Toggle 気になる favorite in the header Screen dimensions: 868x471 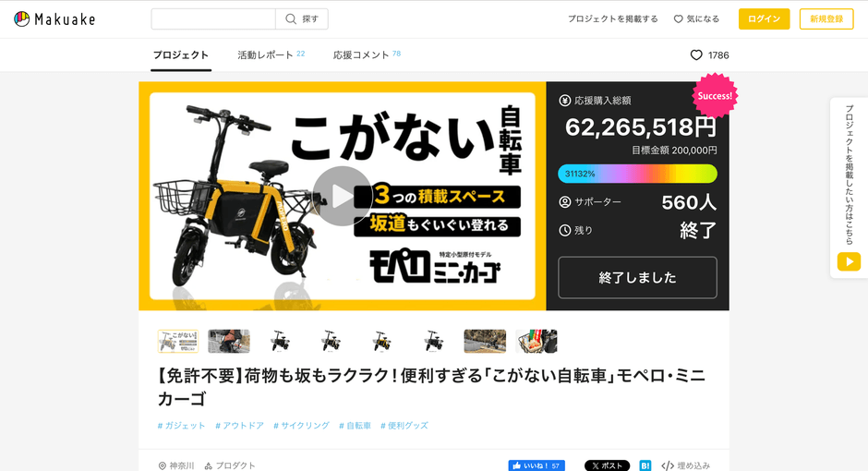pos(696,19)
